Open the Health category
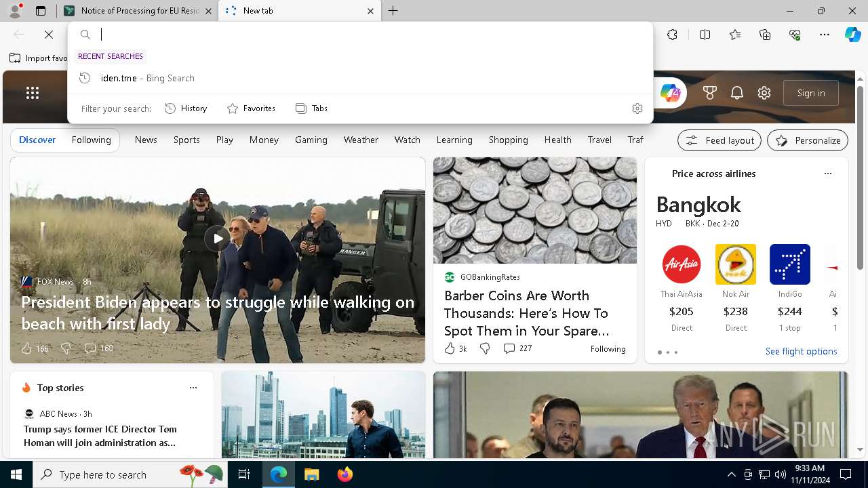868x488 pixels. pos(558,140)
